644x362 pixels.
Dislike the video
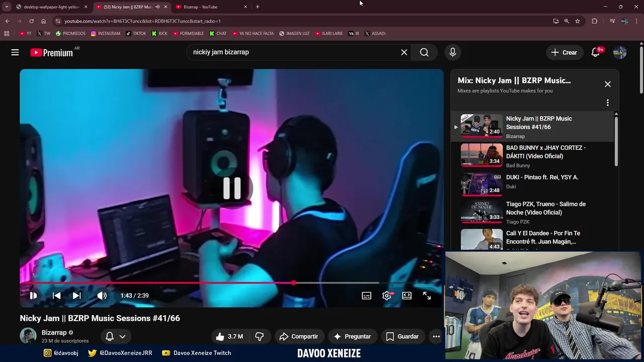pyautogui.click(x=260, y=336)
